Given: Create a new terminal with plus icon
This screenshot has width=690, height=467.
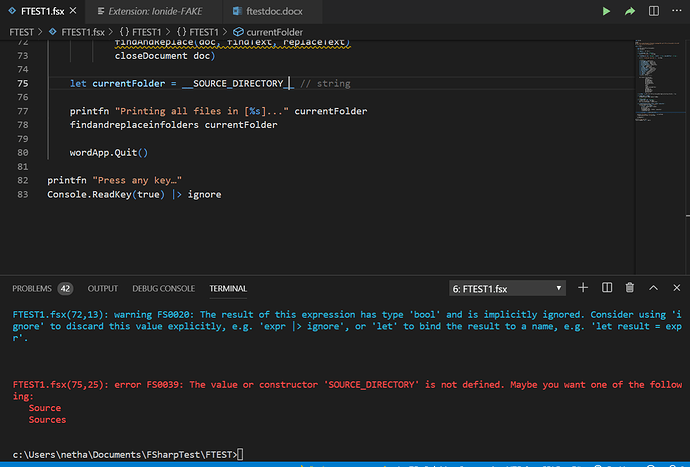Looking at the screenshot, I should click(x=582, y=288).
